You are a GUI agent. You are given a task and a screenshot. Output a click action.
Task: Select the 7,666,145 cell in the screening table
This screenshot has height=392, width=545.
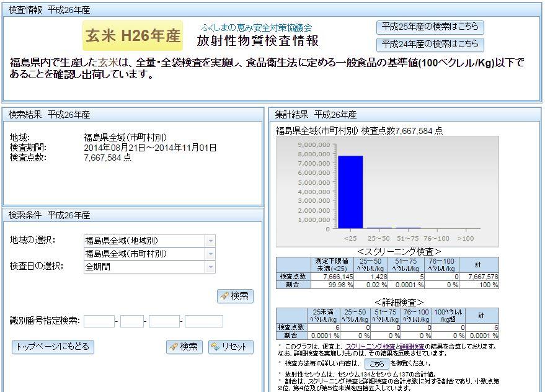(x=332, y=277)
